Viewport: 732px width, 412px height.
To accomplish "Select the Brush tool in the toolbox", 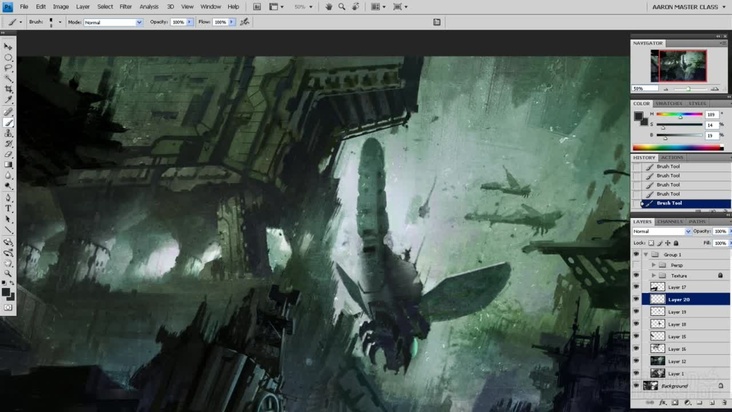I will [x=8, y=123].
